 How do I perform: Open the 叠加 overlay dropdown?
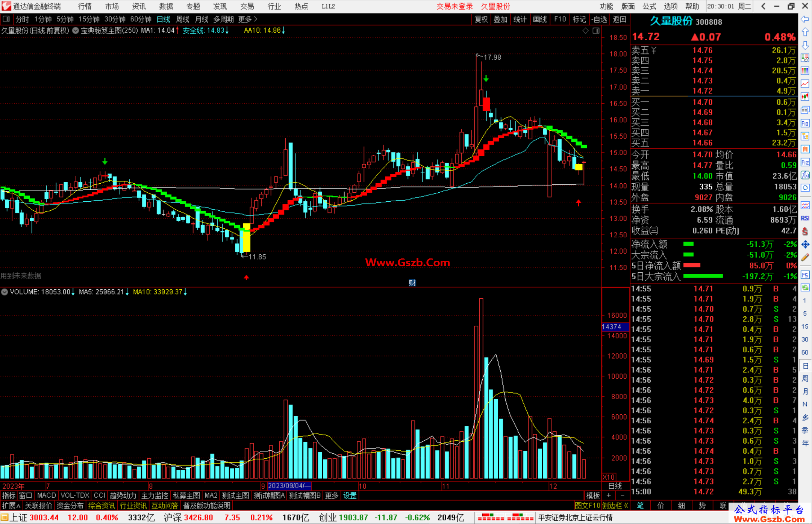click(500, 19)
